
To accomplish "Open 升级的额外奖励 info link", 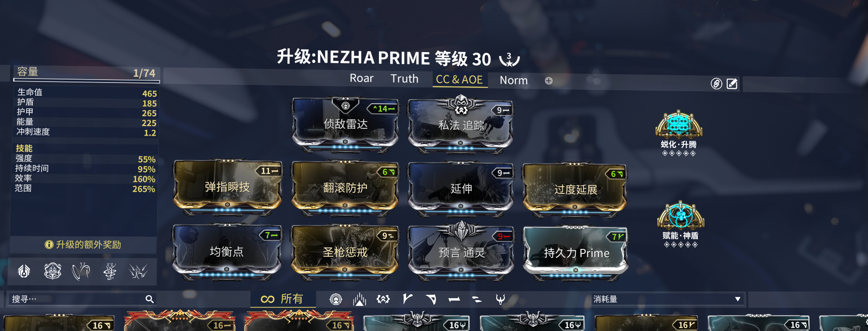I will [x=83, y=245].
